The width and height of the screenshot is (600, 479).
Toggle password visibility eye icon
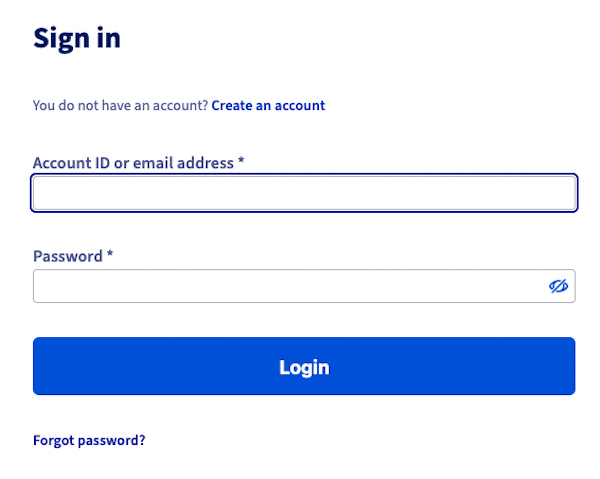point(558,287)
